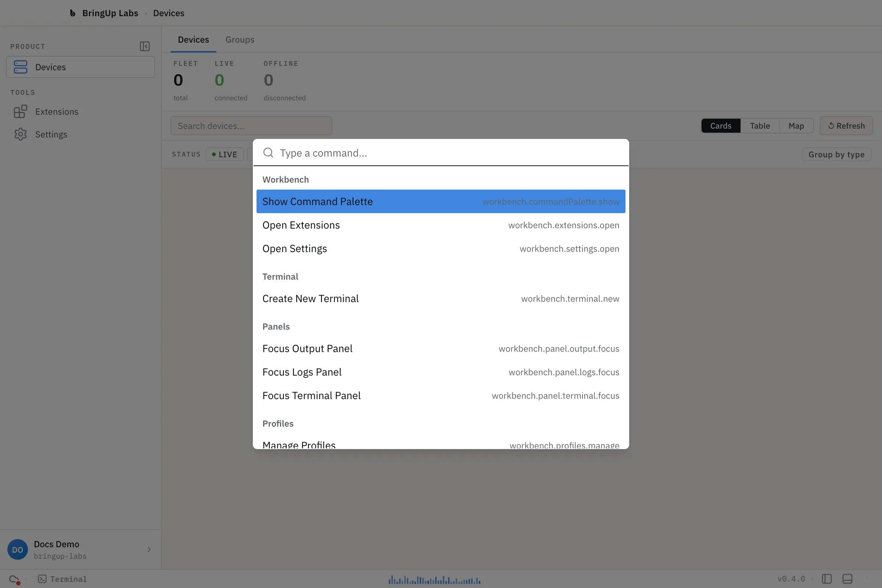Select the Table view

point(760,126)
